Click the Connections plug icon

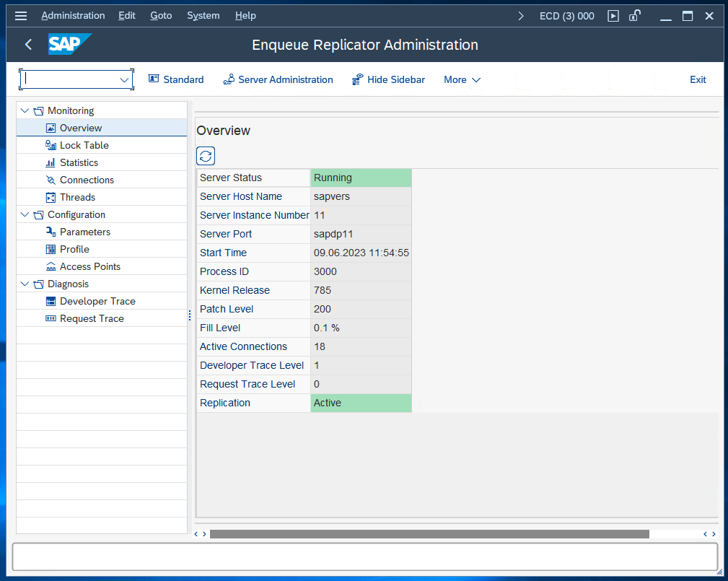point(51,180)
